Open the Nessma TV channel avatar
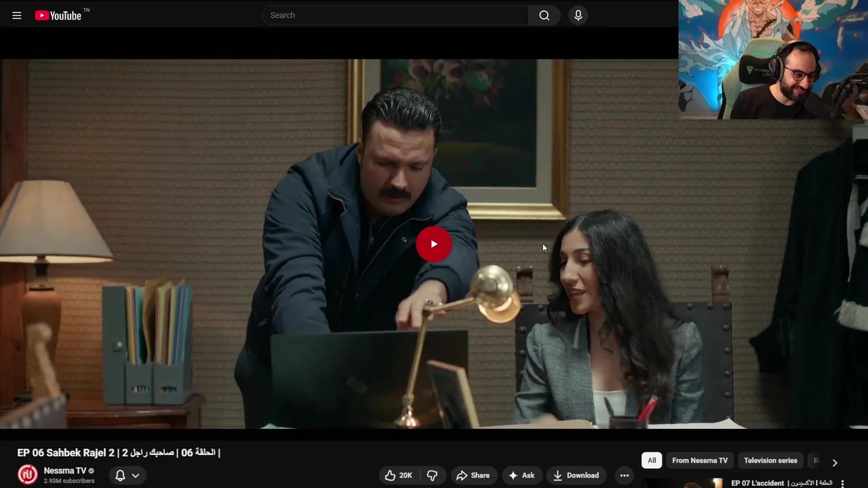The width and height of the screenshot is (868, 488). [28, 474]
